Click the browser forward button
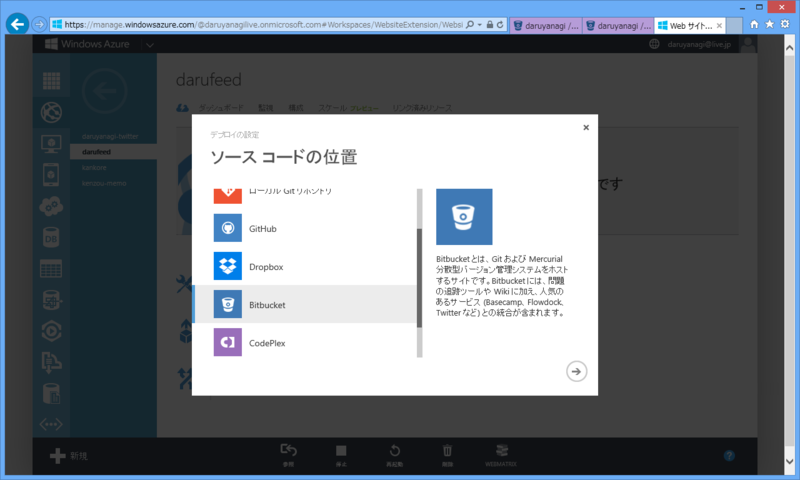 click(39, 24)
